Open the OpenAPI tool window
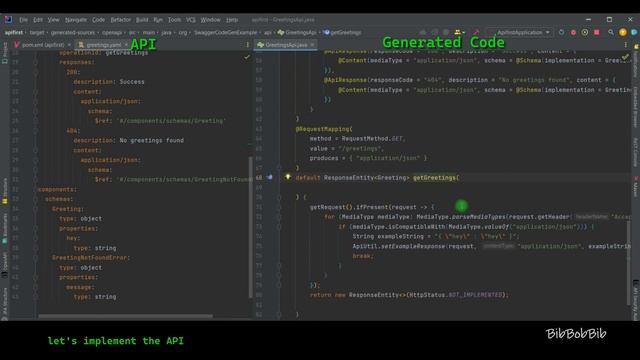Image resolution: width=640 pixels, height=360 pixels. point(4,264)
